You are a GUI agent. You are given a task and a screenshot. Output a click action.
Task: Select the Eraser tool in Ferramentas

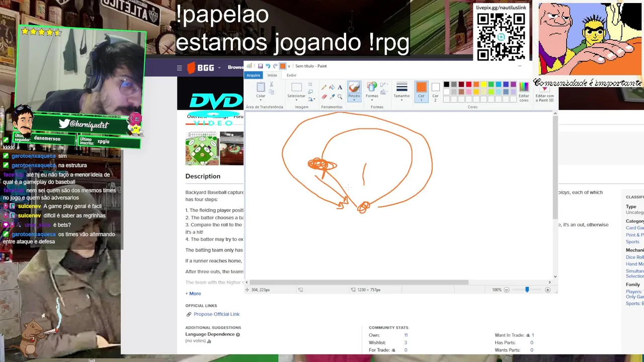pyautogui.click(x=324, y=97)
